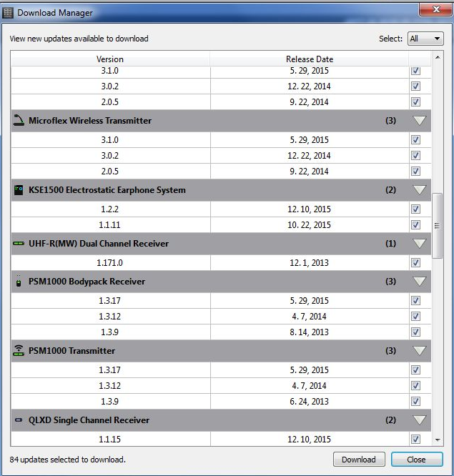Click the KSE1500 Electrostatic Earphone System icon
This screenshot has height=476, width=454.
19,190
